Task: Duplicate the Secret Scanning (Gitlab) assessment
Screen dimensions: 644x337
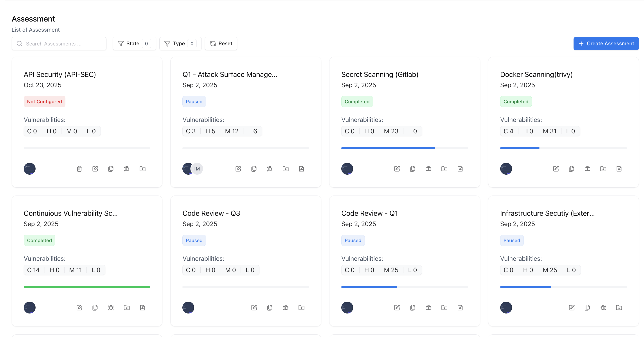Action: pos(412,169)
